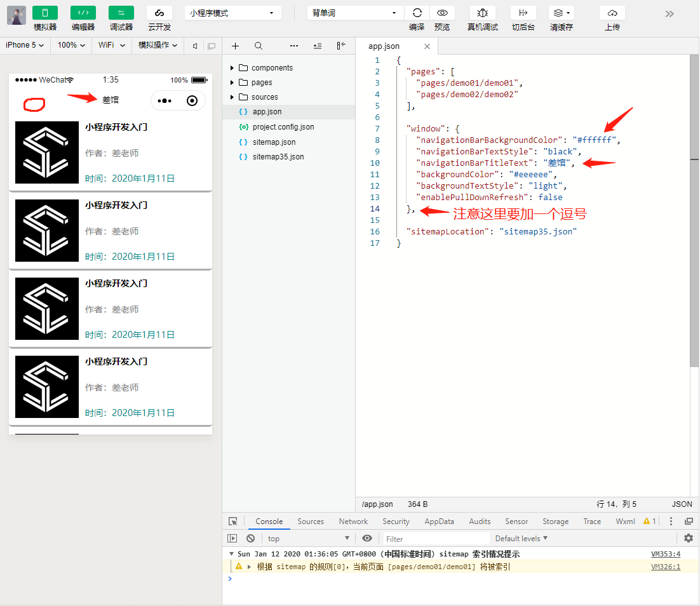The height and width of the screenshot is (606, 700).
Task: Open project.config.json file
Action: click(283, 127)
